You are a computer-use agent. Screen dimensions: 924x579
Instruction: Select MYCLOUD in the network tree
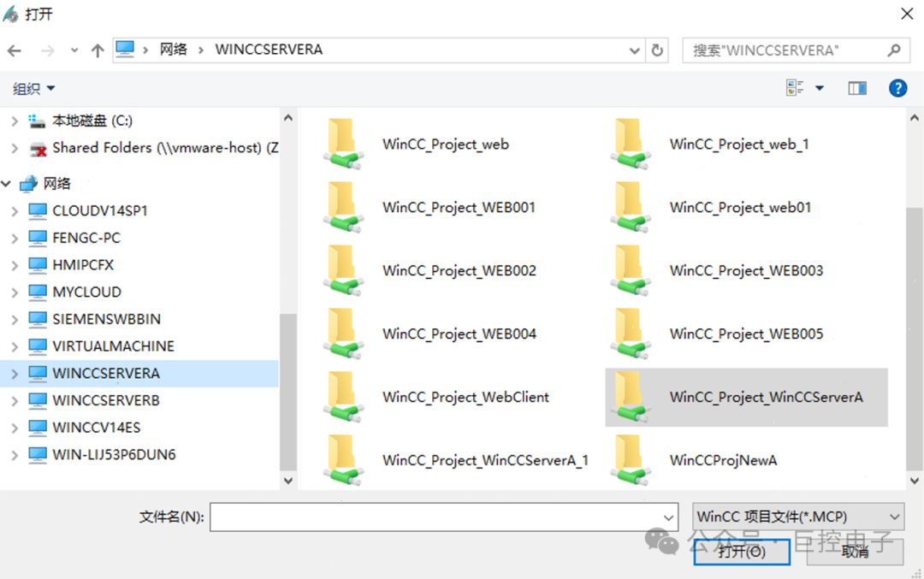[86, 292]
